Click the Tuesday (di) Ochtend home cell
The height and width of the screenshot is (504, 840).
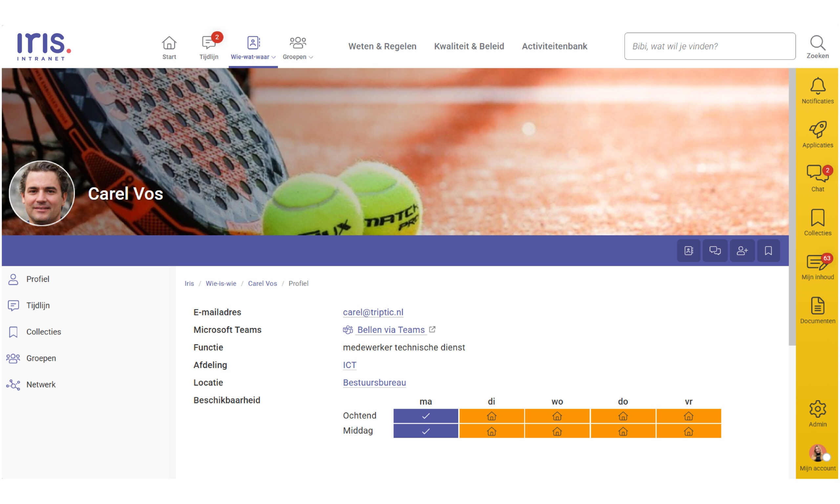(x=491, y=416)
